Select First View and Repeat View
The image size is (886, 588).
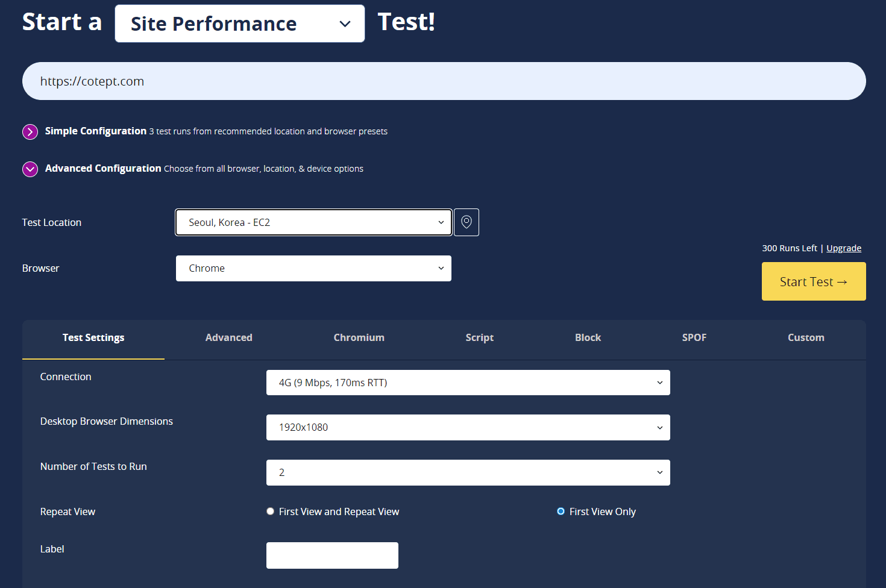pyautogui.click(x=271, y=511)
